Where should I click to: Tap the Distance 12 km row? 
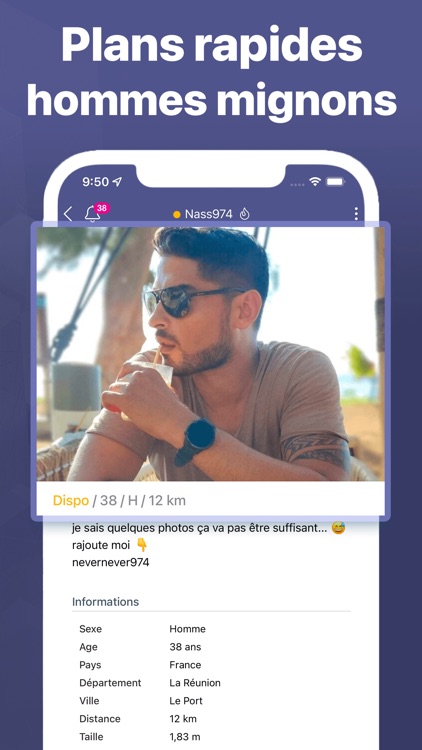point(211,719)
